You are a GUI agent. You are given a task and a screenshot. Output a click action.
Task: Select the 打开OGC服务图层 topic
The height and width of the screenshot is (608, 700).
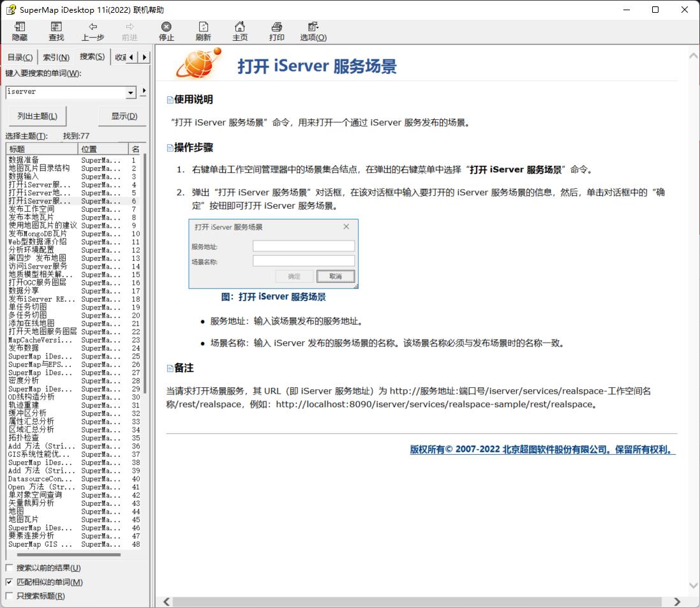pyautogui.click(x=37, y=283)
